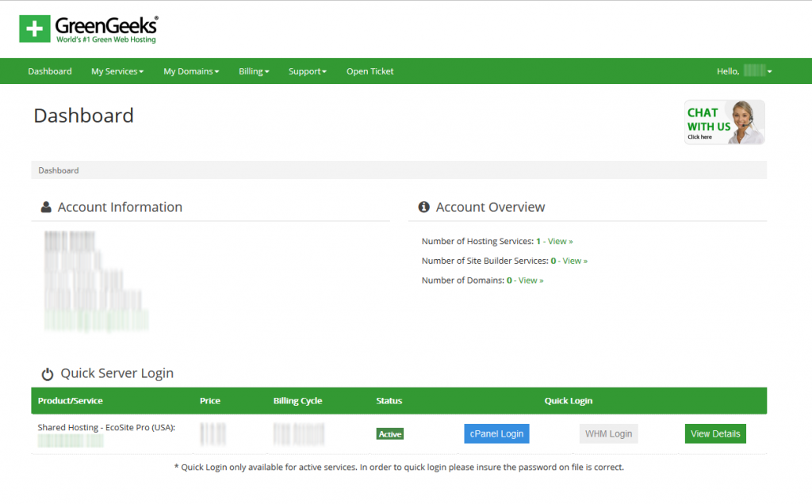Expand the My Domains dropdown
Screen dimensions: 812x504
[x=191, y=71]
